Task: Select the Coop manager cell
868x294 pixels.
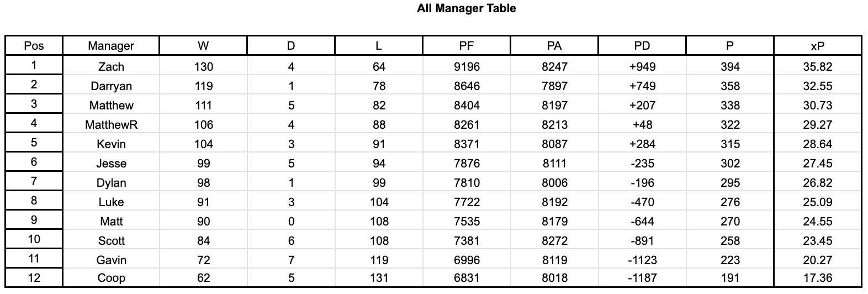Action: coord(111,278)
